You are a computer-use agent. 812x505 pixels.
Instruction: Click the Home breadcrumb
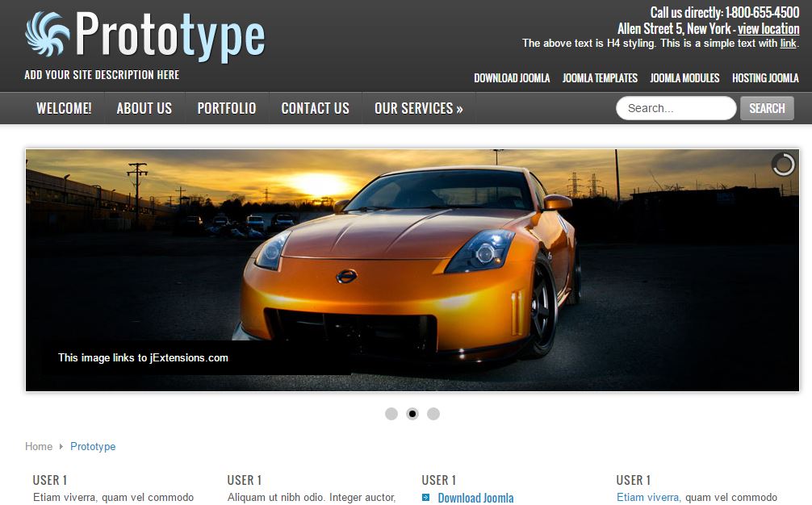(x=39, y=447)
